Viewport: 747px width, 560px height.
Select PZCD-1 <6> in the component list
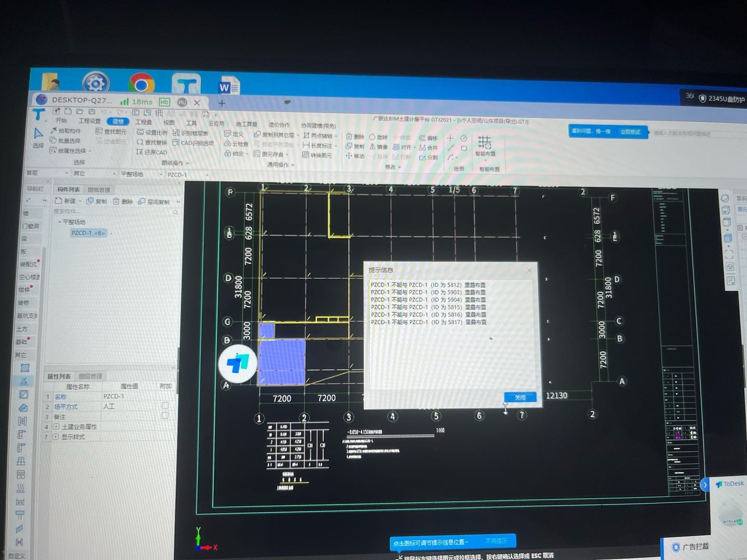tap(88, 233)
